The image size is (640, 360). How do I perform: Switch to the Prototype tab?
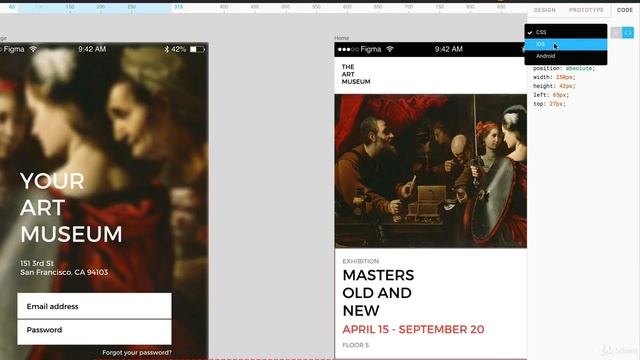click(x=586, y=10)
